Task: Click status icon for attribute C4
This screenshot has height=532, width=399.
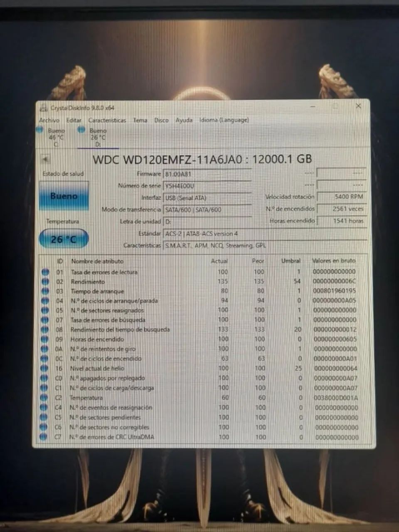Action: [44, 408]
